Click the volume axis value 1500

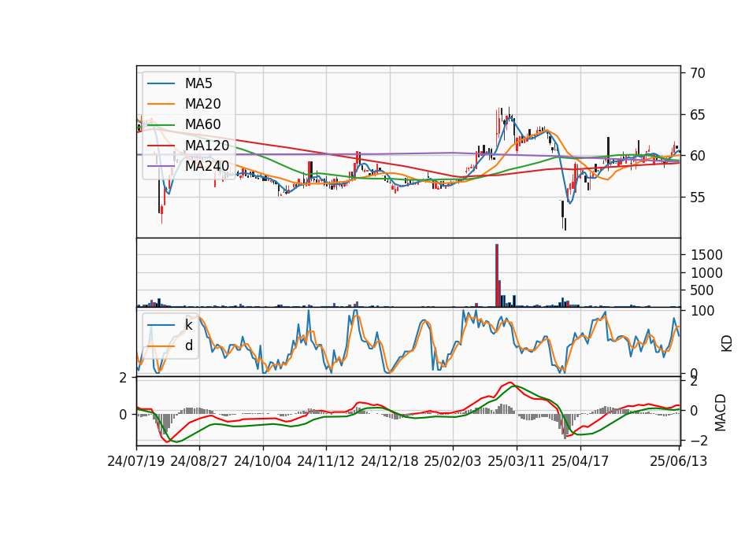coord(707,255)
